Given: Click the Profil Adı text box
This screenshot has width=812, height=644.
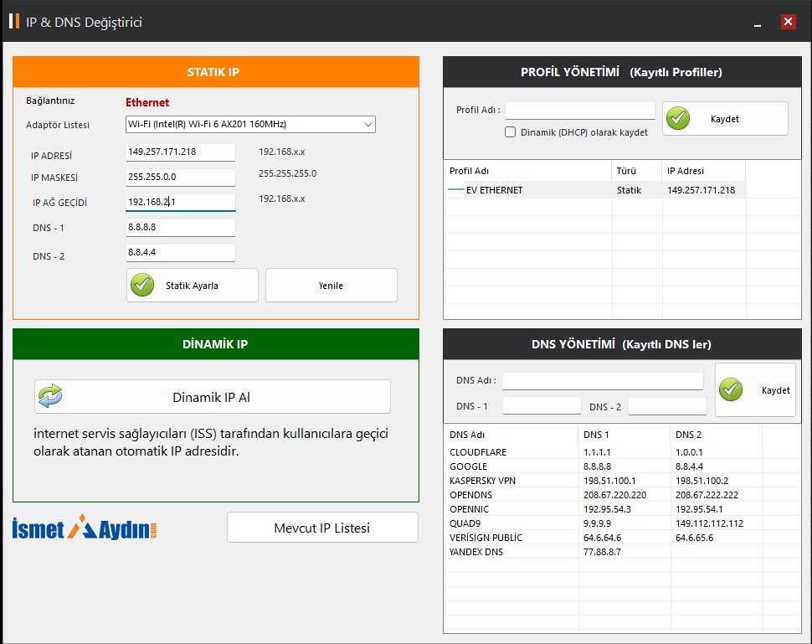Looking at the screenshot, I should pyautogui.click(x=579, y=111).
